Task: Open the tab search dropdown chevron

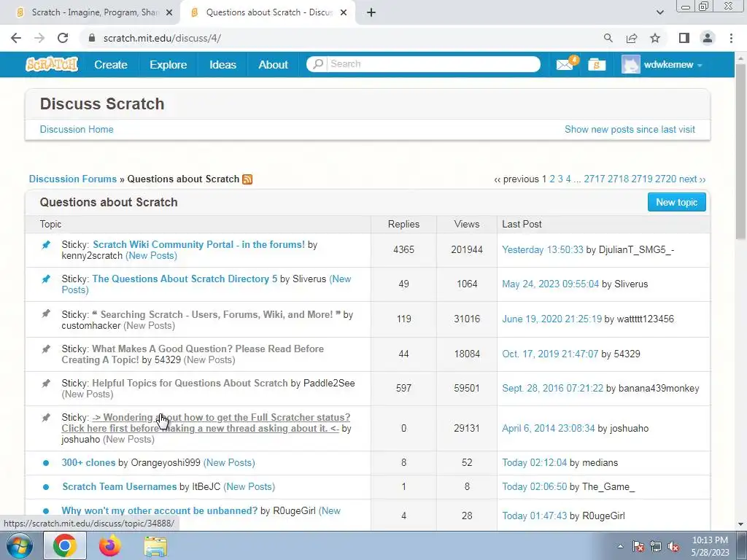Action: coord(659,13)
